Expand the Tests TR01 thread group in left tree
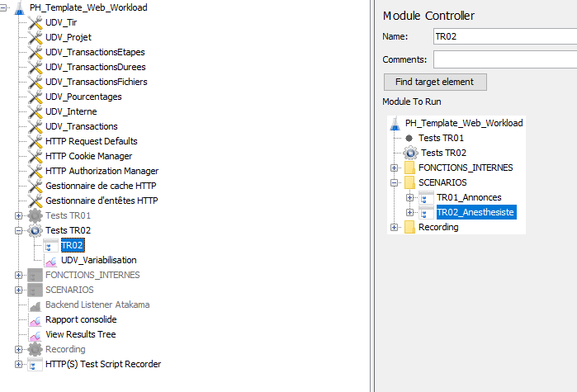Screen dimensions: 577x392 pos(18,216)
